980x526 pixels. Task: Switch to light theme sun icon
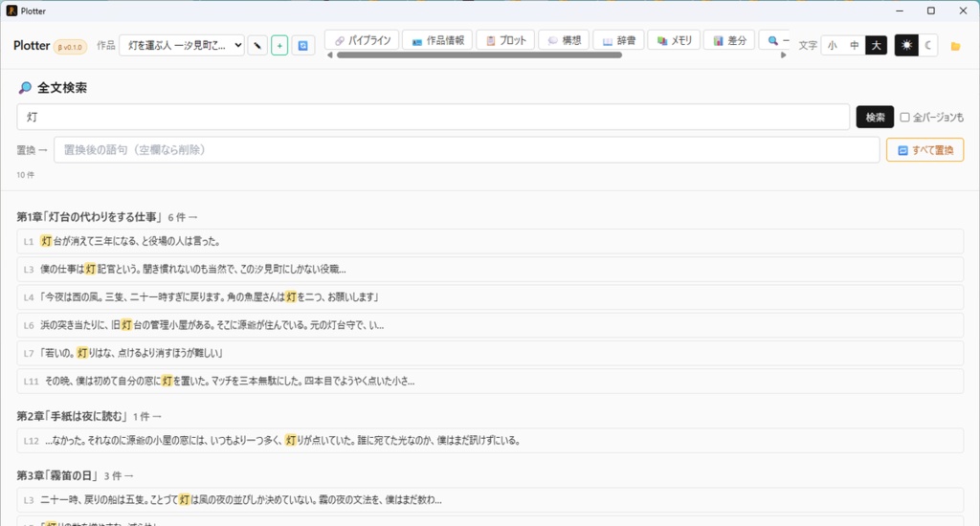906,45
